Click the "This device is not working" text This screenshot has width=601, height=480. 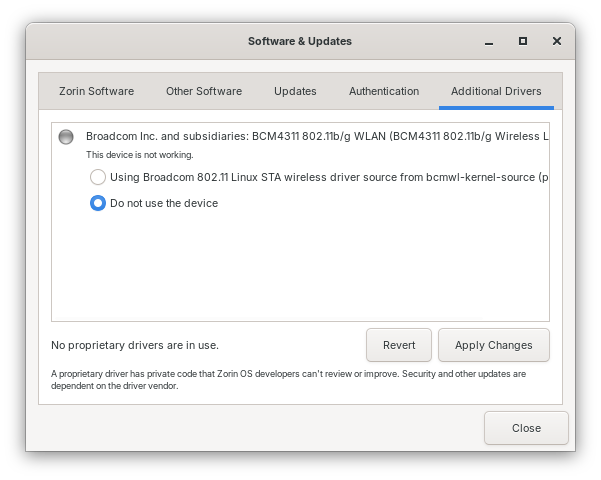[x=140, y=155]
